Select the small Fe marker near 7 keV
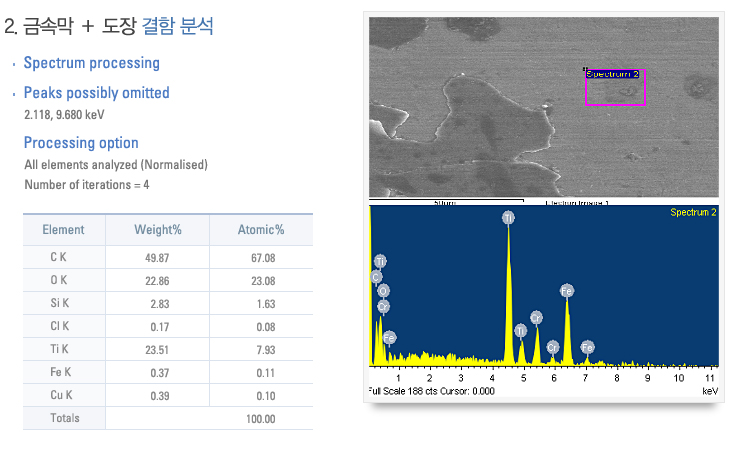 click(588, 347)
